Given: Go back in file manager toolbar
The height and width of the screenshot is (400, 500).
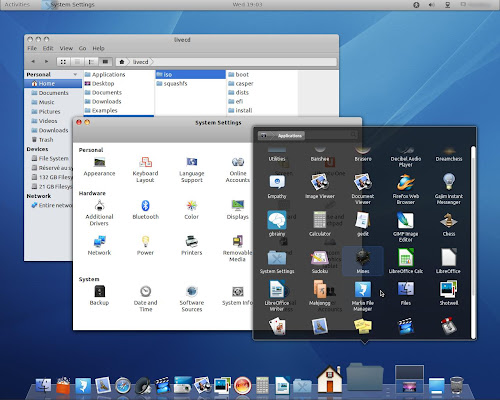Looking at the screenshot, I should 33,62.
